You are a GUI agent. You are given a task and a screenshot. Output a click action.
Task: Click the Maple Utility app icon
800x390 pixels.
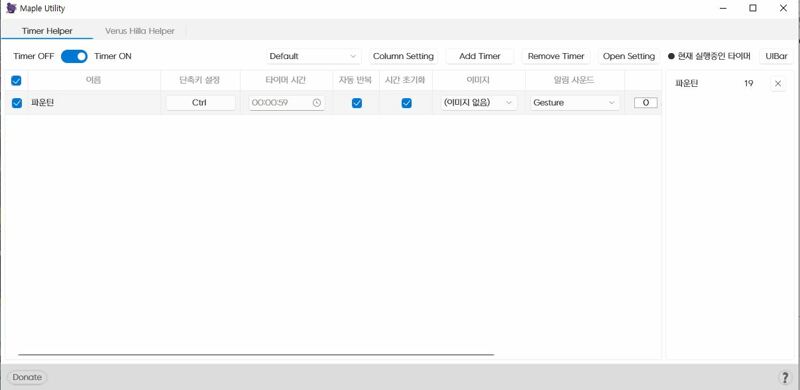point(11,8)
